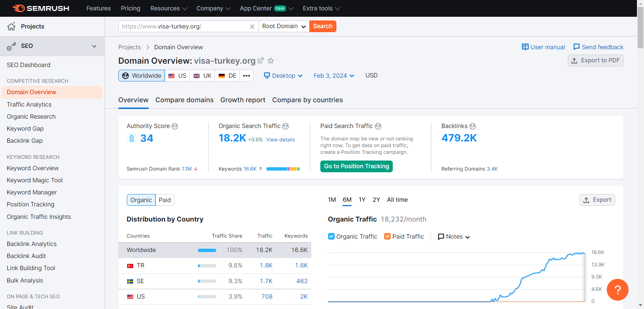Expand the Company menu
The height and width of the screenshot is (309, 644).
pyautogui.click(x=213, y=8)
